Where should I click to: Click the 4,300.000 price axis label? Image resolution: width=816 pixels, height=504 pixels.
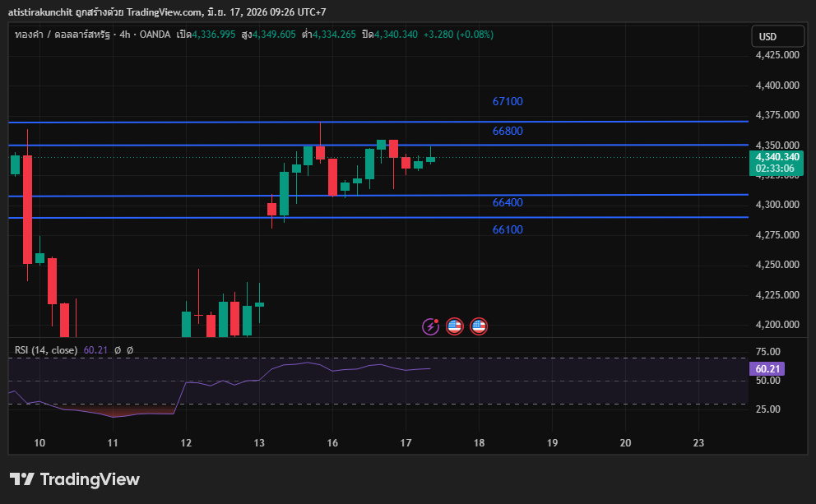coord(777,205)
